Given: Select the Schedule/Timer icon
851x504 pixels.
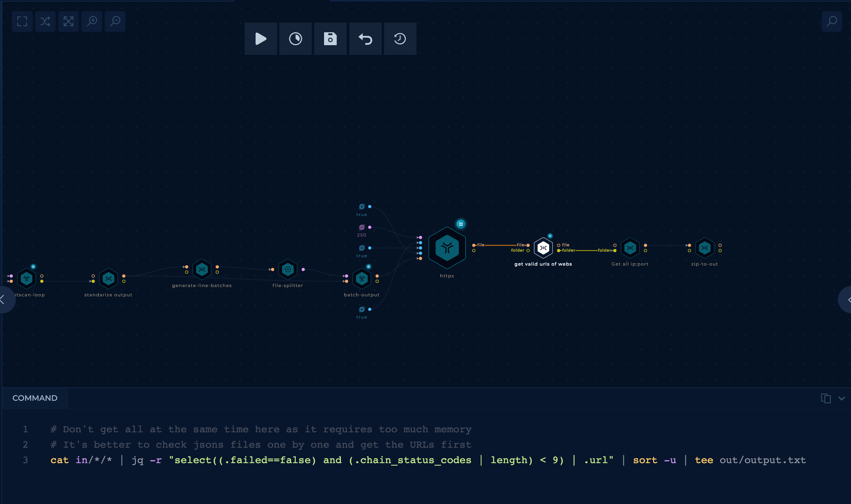Looking at the screenshot, I should [296, 38].
